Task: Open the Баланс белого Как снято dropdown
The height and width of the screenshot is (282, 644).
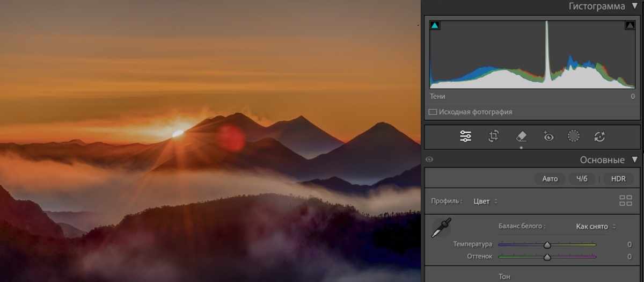Action: [x=596, y=227]
